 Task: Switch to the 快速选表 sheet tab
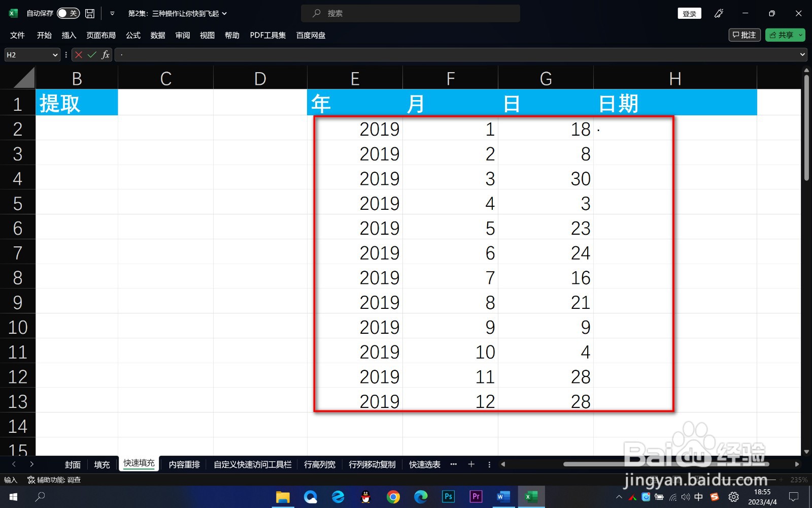(x=425, y=464)
